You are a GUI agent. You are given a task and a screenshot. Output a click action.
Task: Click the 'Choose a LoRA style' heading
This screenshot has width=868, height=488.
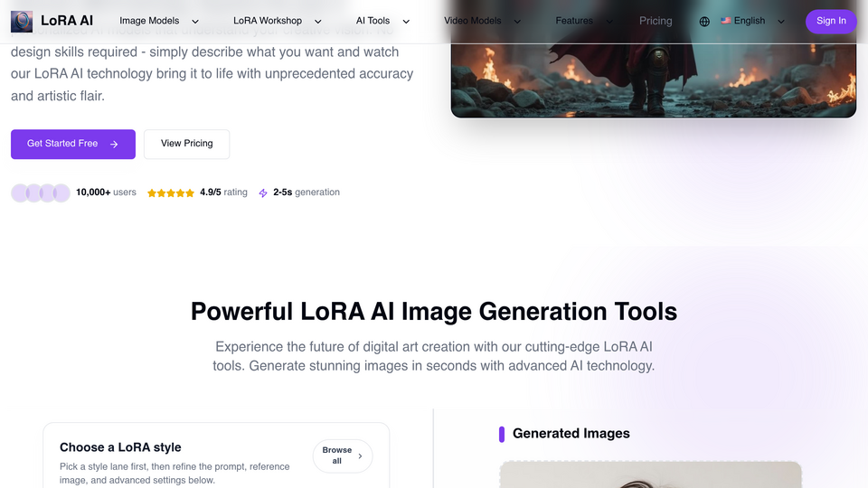tap(120, 447)
